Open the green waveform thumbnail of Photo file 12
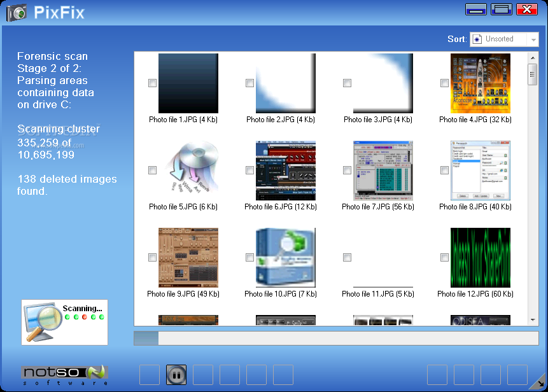The height and width of the screenshot is (392, 548). [x=481, y=258]
